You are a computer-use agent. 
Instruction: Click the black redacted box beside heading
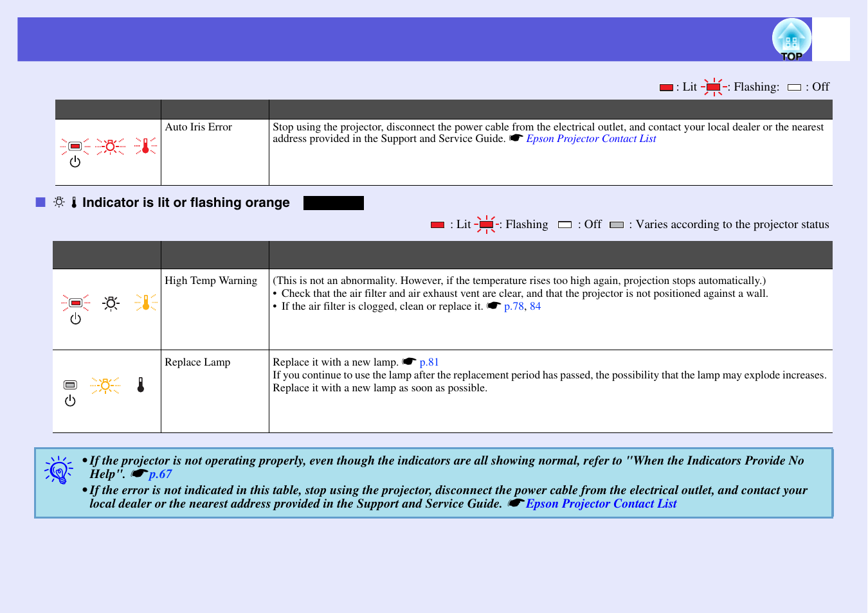coord(334,203)
